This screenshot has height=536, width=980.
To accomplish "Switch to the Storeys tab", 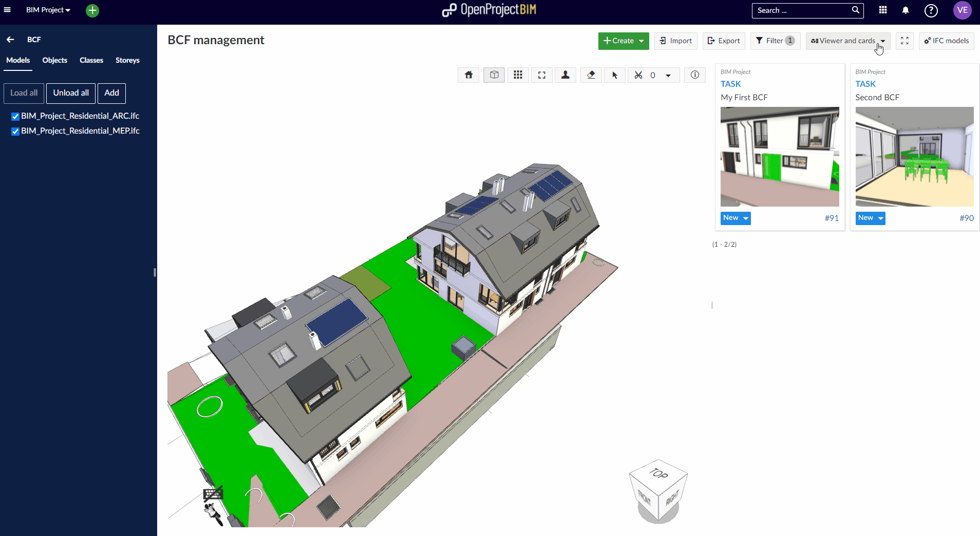I will pos(127,60).
